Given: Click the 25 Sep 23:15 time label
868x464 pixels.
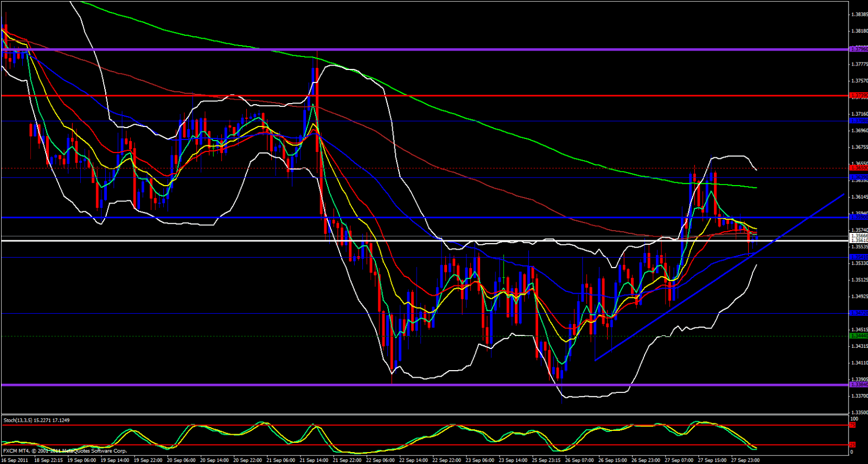Looking at the screenshot, I should click(x=546, y=460).
